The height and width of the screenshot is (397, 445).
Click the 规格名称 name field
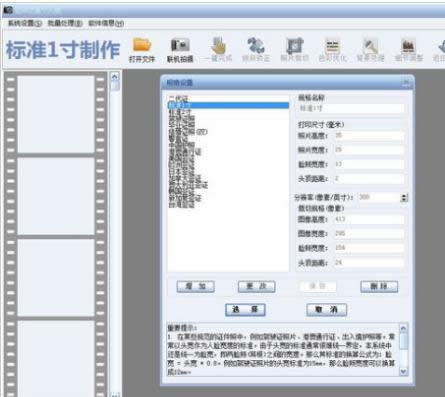[351, 108]
